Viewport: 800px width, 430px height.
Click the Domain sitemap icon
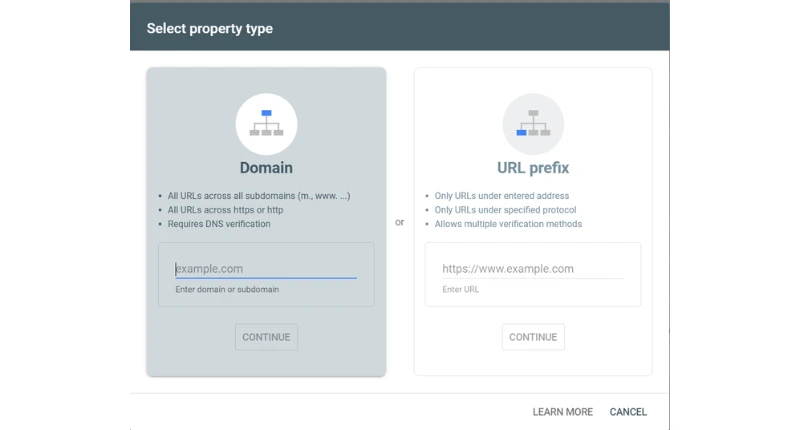tap(266, 123)
